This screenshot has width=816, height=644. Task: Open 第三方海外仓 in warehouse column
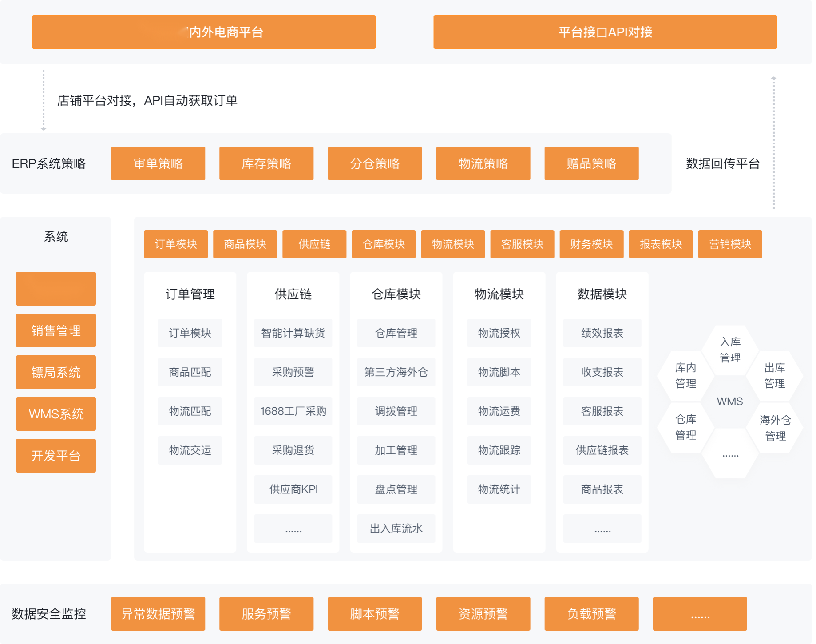pyautogui.click(x=396, y=372)
